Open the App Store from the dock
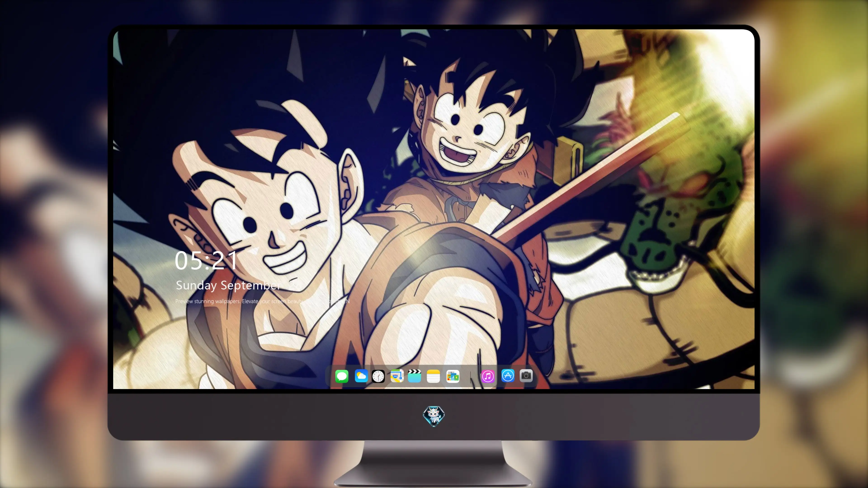 tap(508, 375)
